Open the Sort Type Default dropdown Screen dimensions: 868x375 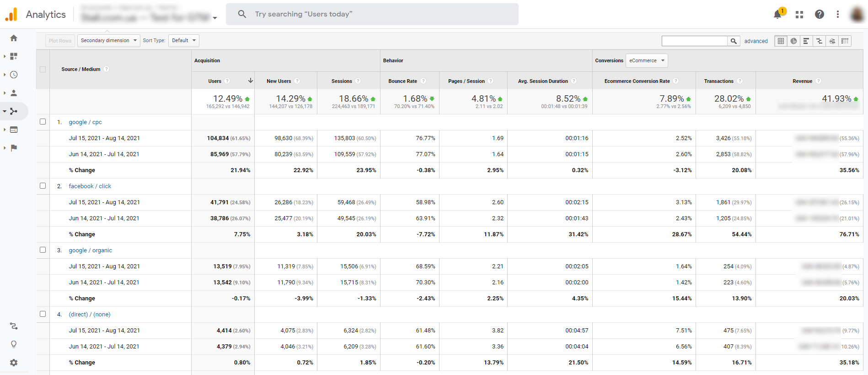tap(183, 40)
